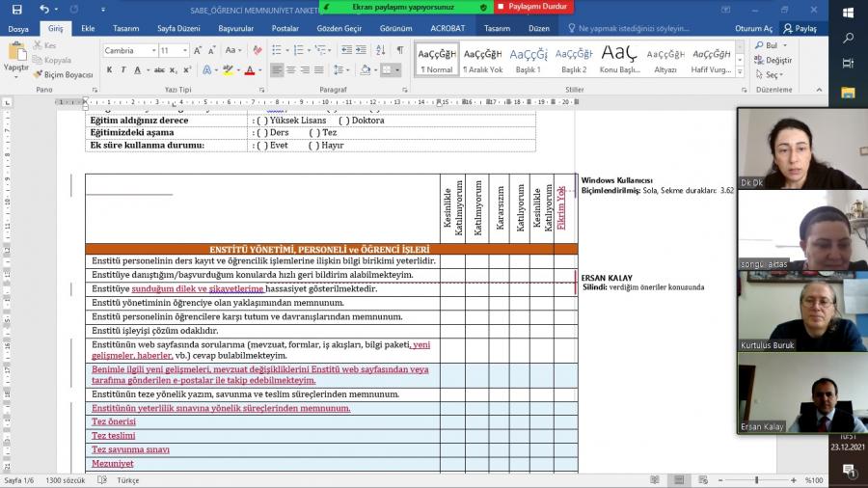Click the Kopyala copy command
Viewport: 868px width, 488px height.
click(x=52, y=60)
